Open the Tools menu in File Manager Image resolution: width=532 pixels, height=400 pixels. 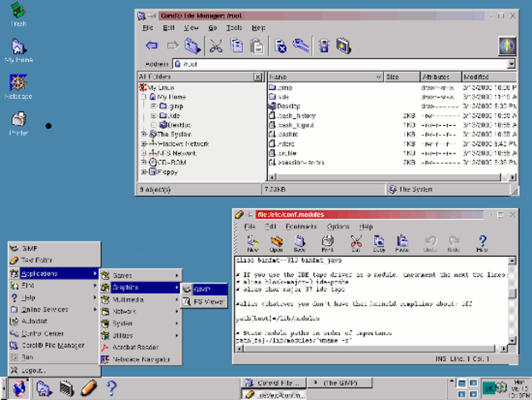coord(234,27)
